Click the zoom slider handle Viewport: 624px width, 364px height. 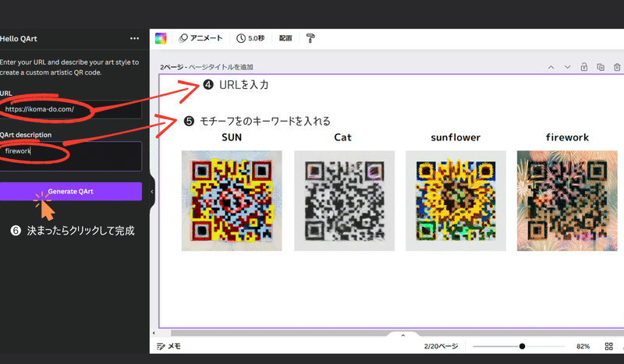(x=522, y=346)
